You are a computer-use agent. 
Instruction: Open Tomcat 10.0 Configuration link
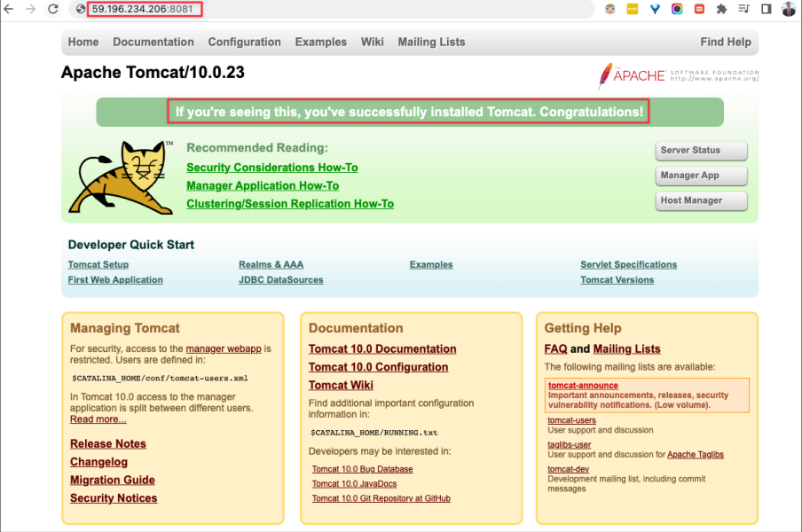[379, 367]
